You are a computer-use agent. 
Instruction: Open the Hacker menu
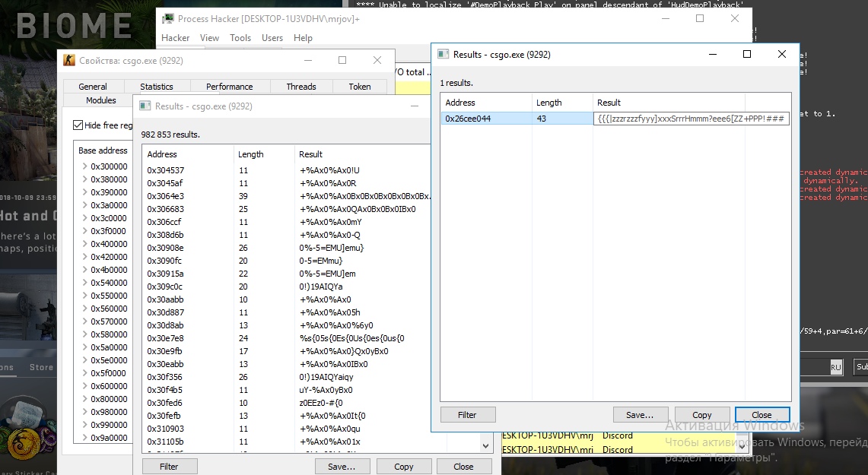click(x=176, y=38)
